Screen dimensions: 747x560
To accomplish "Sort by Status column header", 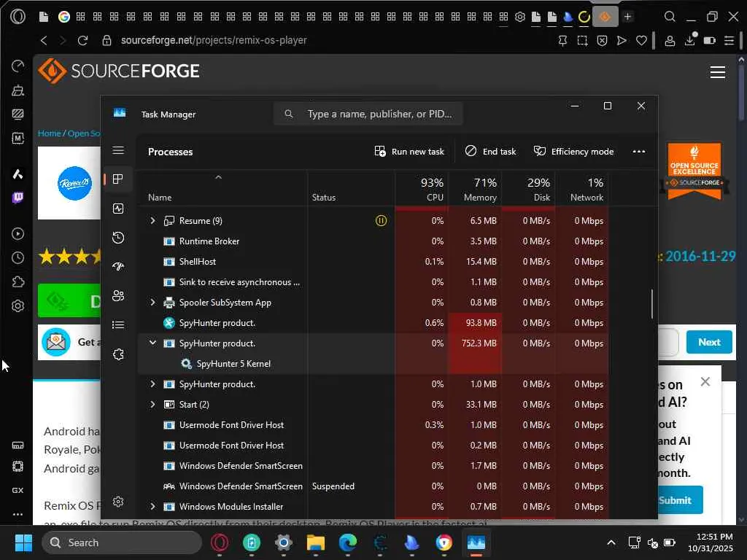I will click(x=323, y=197).
